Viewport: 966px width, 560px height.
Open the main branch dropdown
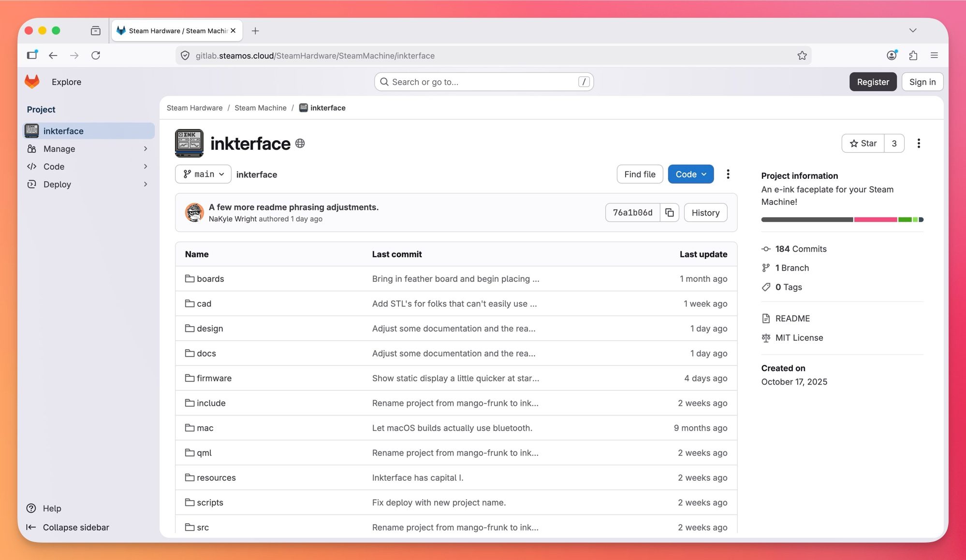click(x=203, y=174)
